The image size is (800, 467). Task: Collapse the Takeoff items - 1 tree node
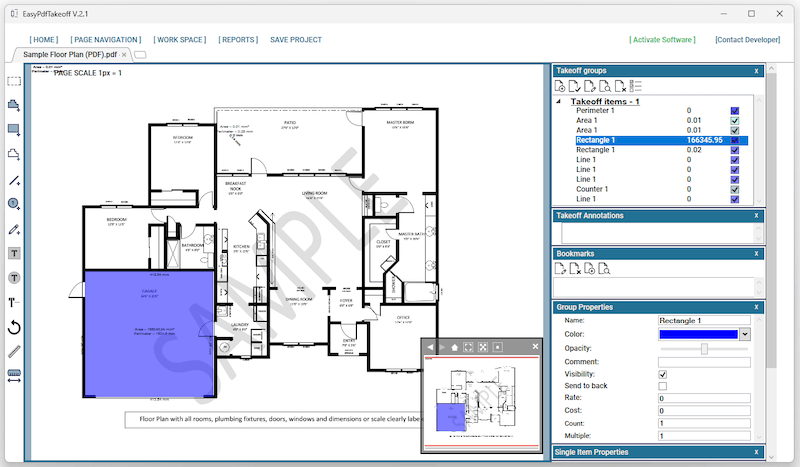coord(559,102)
